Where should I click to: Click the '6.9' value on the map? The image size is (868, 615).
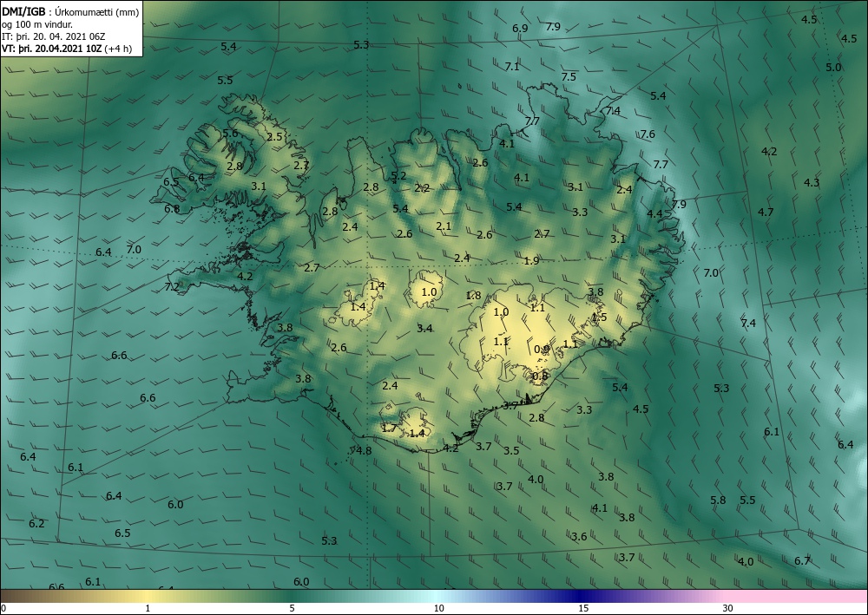(x=520, y=29)
